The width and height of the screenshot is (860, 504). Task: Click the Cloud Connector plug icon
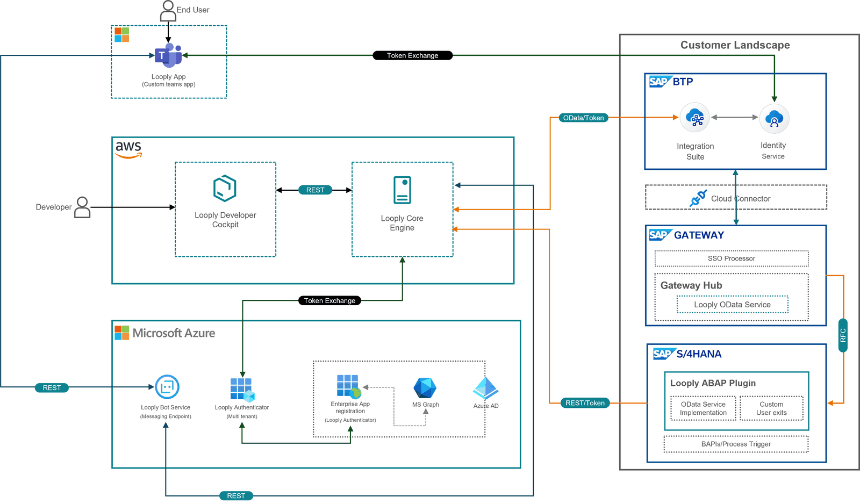(698, 198)
